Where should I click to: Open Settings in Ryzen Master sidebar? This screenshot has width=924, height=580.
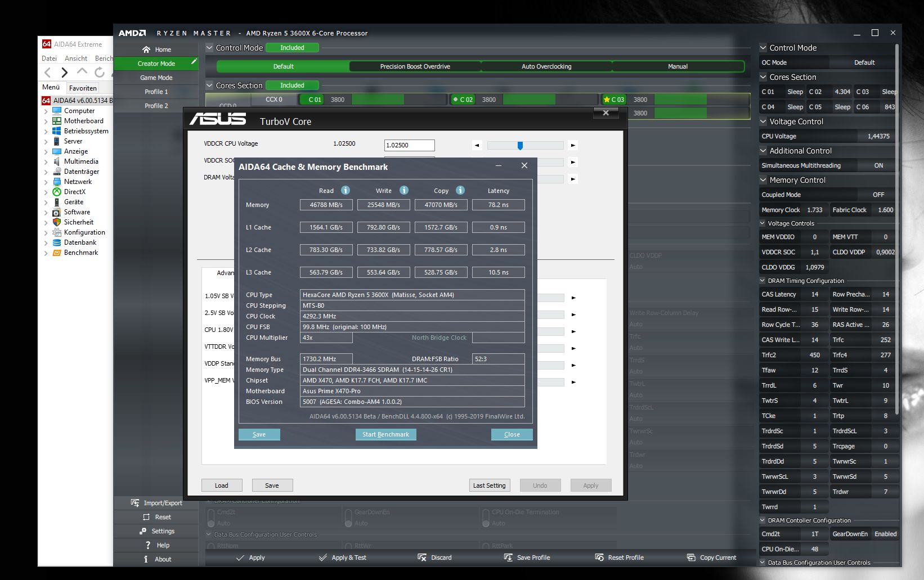click(x=156, y=531)
